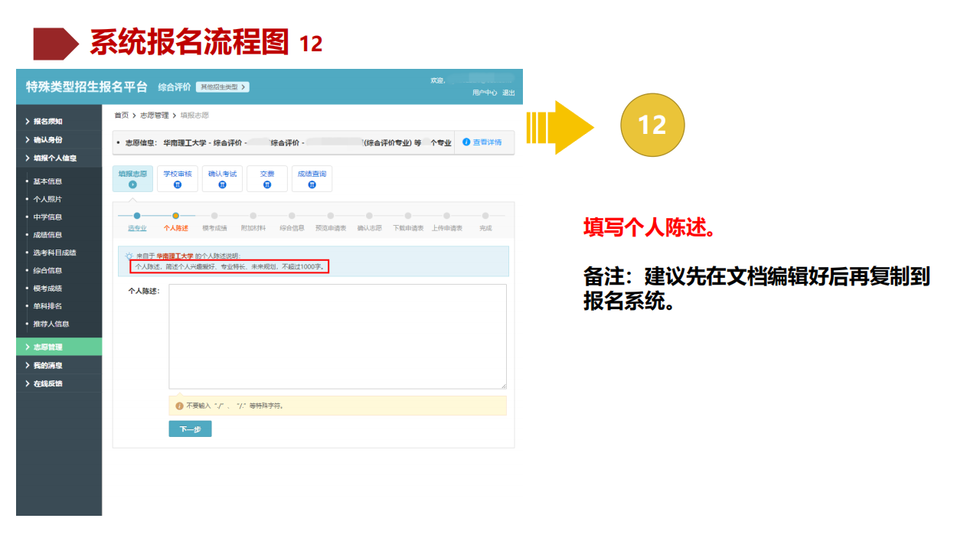Open the 用户中心 link
This screenshot has width=980, height=551.
(x=485, y=93)
